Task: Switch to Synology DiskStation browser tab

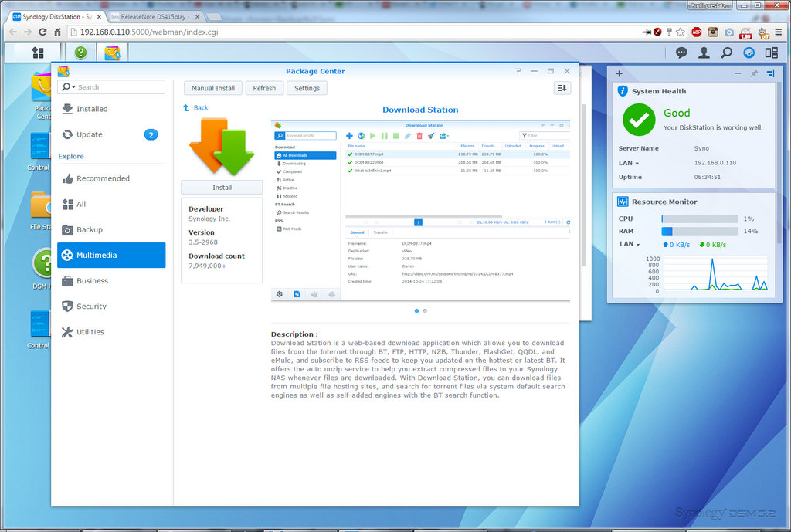Action: (56, 17)
